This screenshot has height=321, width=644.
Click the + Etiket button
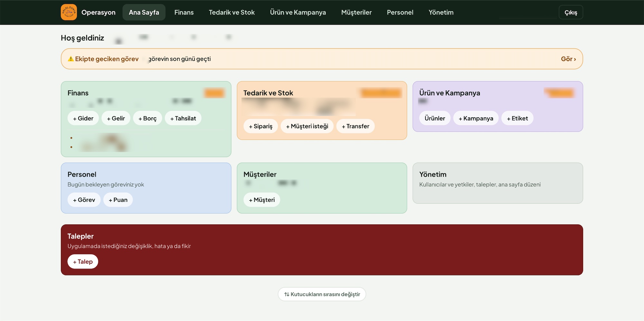517,118
